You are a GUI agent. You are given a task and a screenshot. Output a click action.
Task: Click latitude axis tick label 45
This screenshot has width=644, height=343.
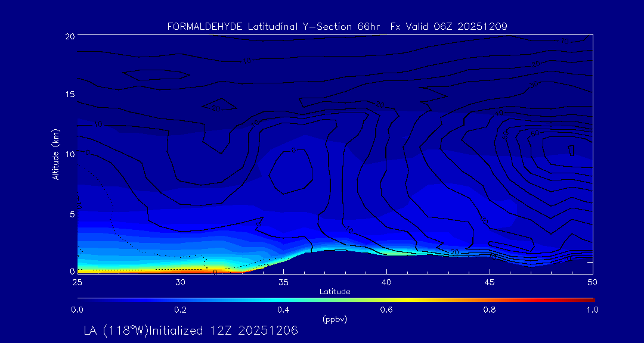click(490, 282)
